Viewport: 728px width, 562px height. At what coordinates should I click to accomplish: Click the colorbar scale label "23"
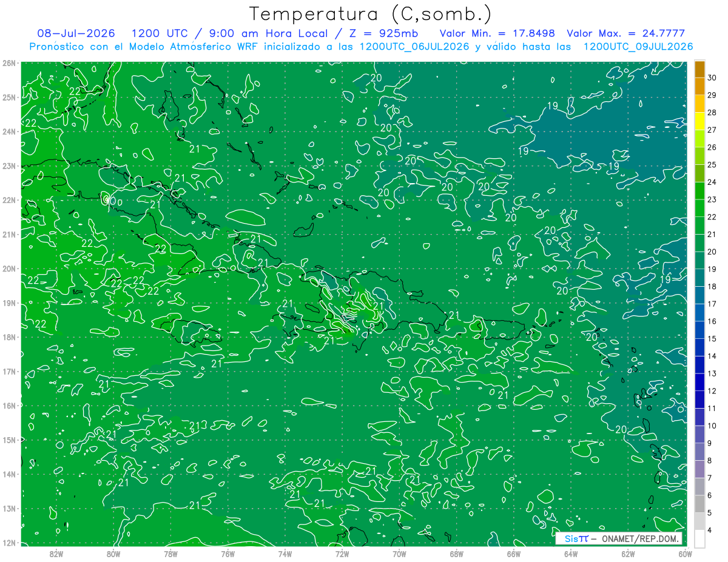[x=712, y=199]
